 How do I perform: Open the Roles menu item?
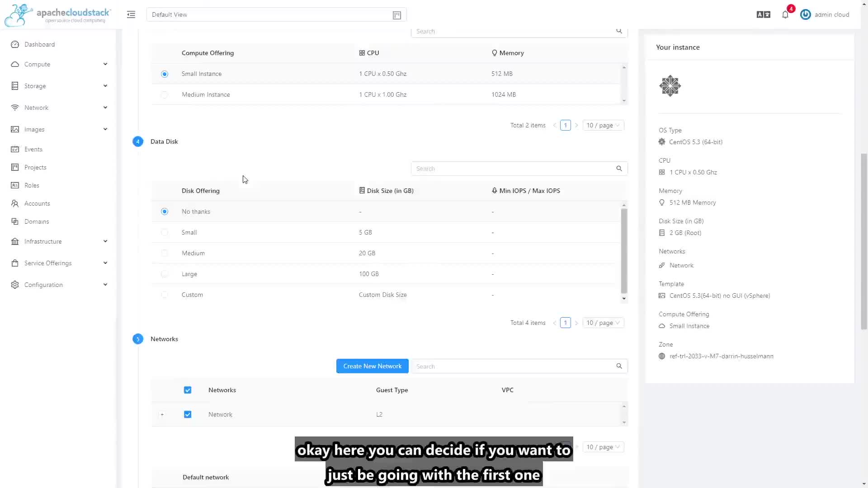coord(58,185)
